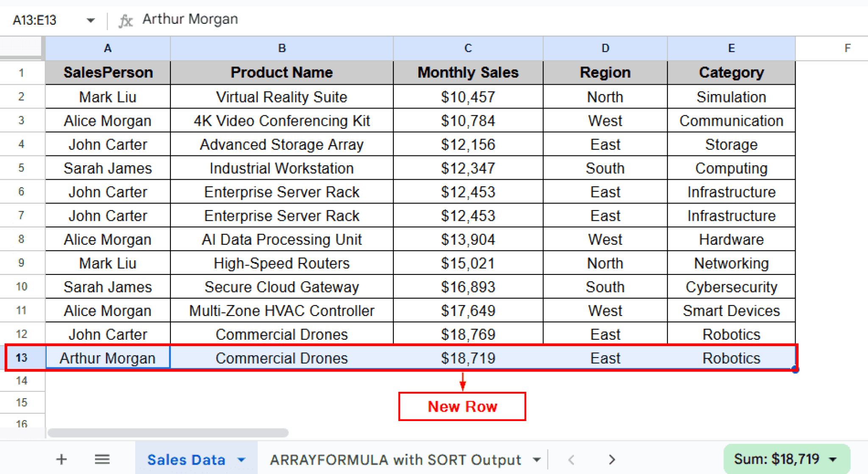Viewport: 868px width, 474px height.
Task: Open the Sales Data sheet tab menu
Action: click(x=242, y=459)
